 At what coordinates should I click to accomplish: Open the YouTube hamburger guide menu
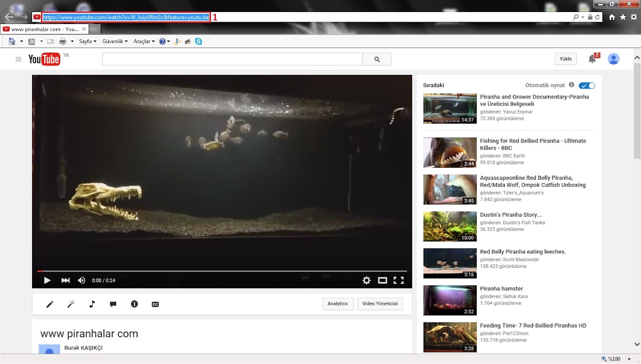(19, 59)
